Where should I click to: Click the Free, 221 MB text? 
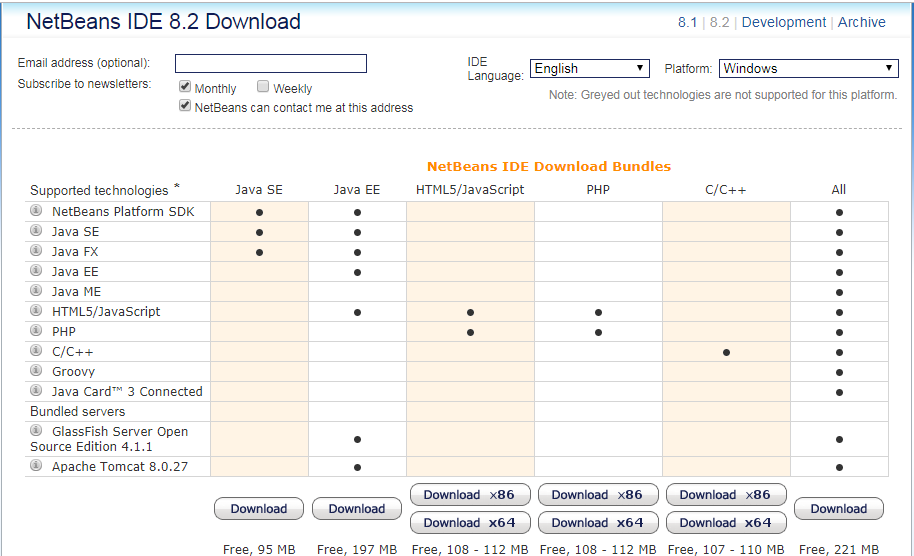point(839,549)
